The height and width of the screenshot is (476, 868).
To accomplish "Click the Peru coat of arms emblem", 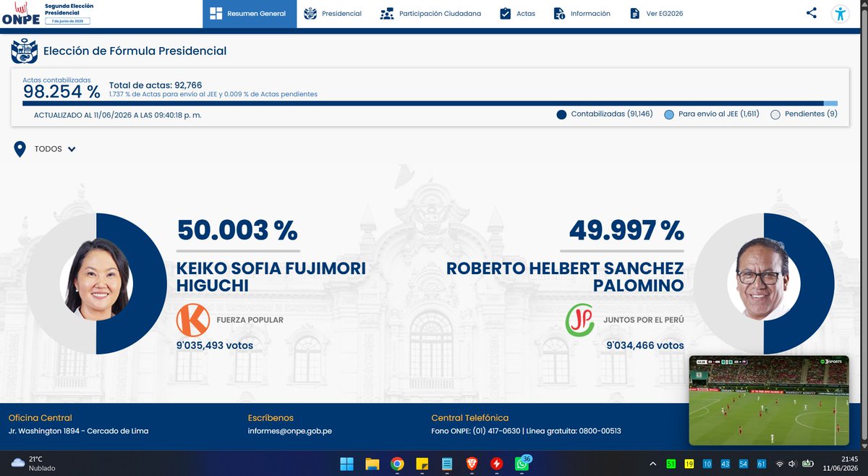I will (23, 51).
